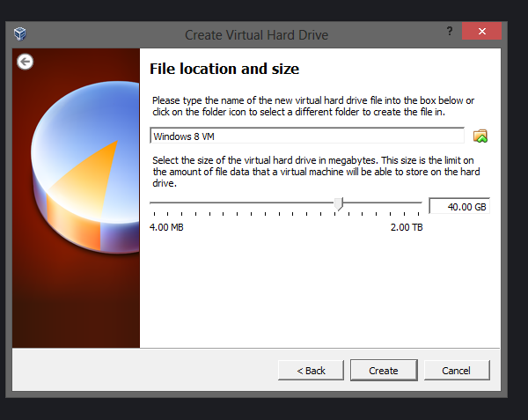The image size is (528, 420).
Task: Click the drive file name field 'Windows 8 VM'
Action: (x=307, y=136)
